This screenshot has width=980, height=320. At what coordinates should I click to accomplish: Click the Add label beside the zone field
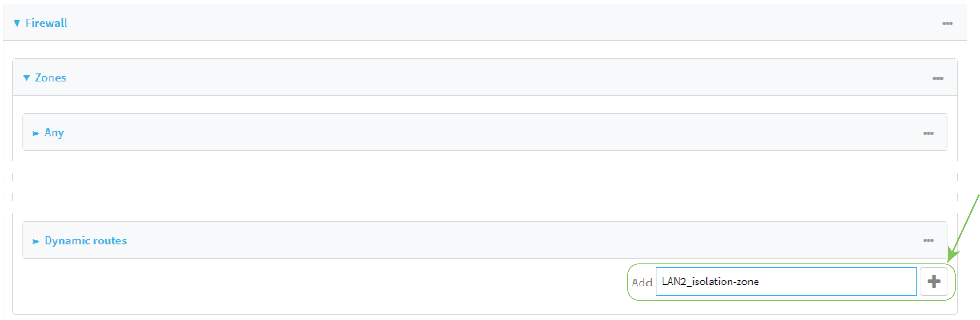point(641,283)
